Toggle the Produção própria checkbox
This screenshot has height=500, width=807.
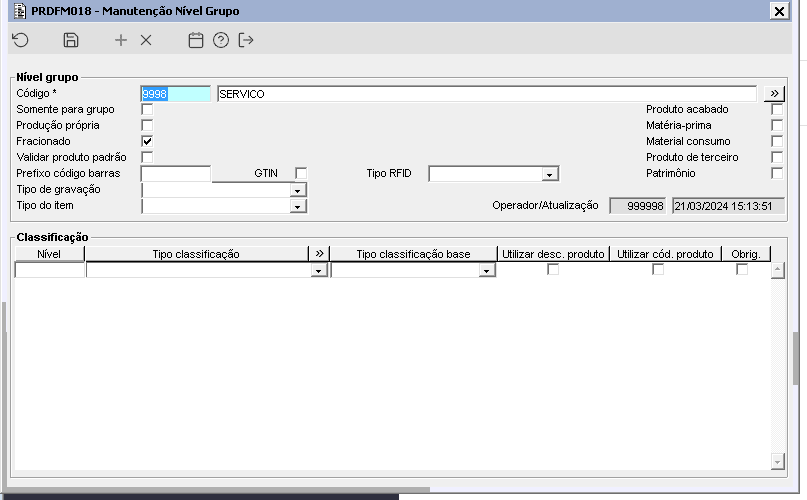tap(147, 125)
